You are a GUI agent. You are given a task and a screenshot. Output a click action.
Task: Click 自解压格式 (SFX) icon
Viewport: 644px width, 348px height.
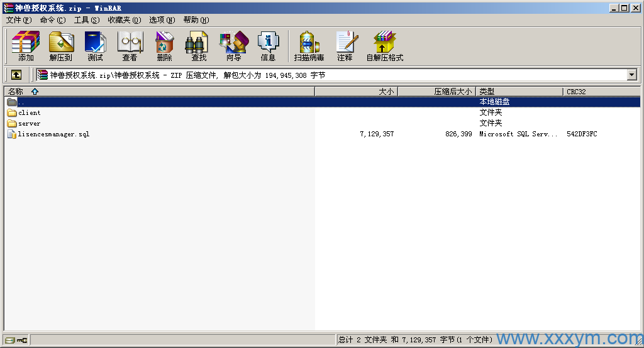[x=384, y=46]
